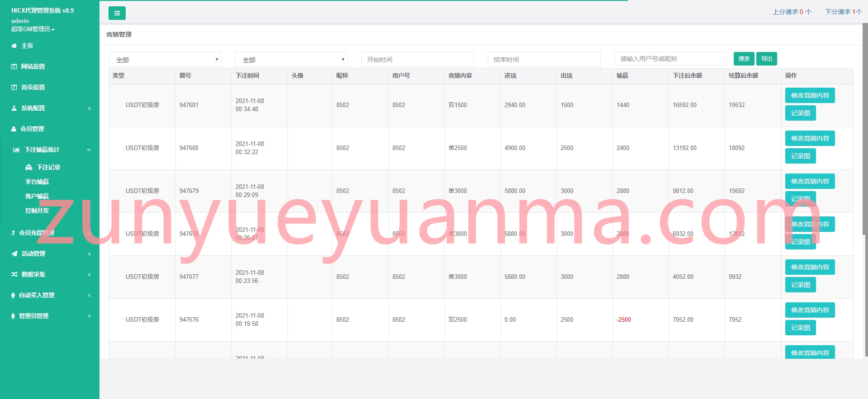Toggle the sidebar with the hamburger button
Viewport: 868px width, 399px height.
(117, 13)
